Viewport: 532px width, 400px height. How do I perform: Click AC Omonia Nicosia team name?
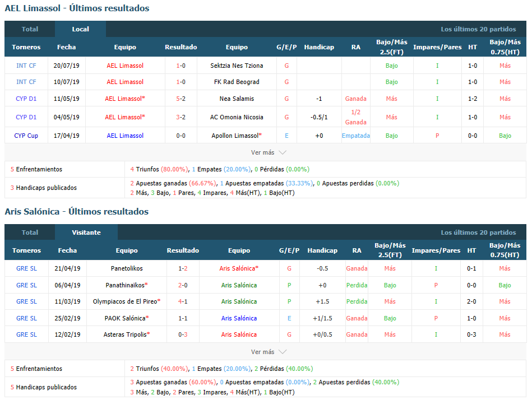point(237,117)
